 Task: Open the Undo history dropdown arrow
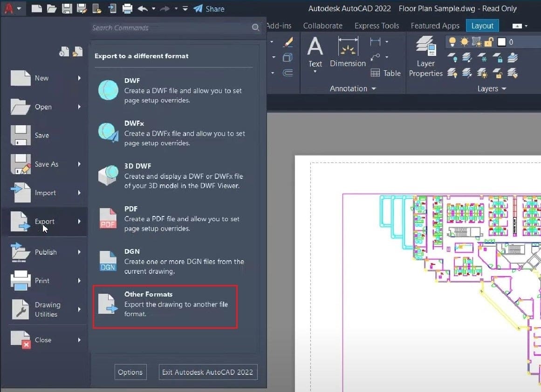pos(153,8)
